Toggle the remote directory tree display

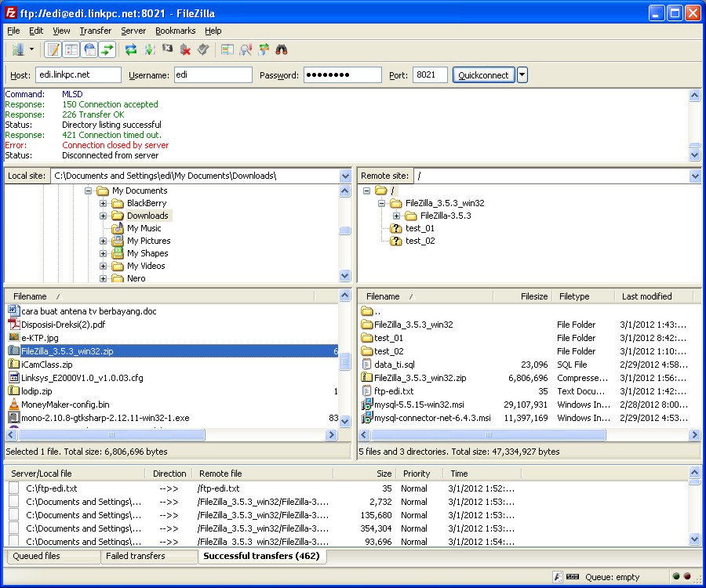coord(89,49)
